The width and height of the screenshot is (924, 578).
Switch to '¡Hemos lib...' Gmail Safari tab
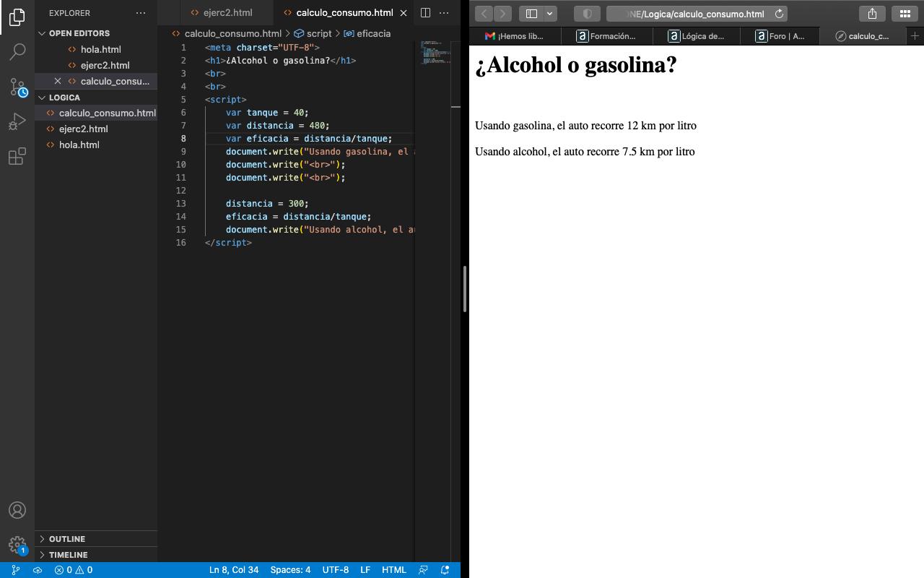[515, 36]
